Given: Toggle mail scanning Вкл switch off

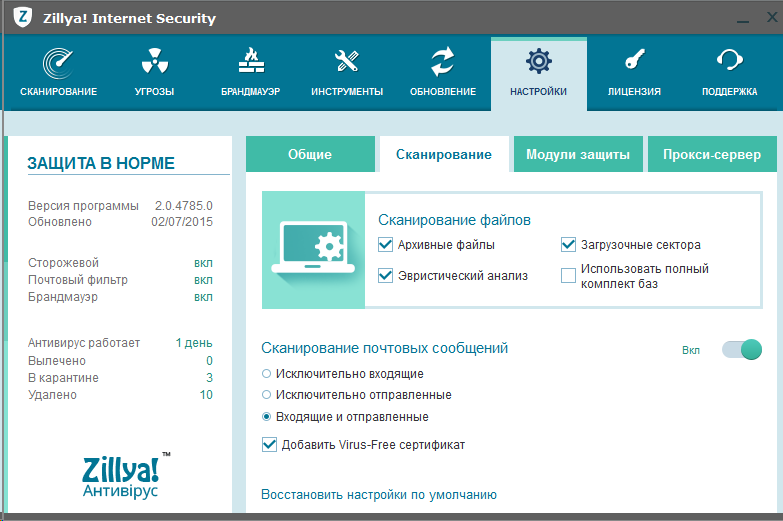Looking at the screenshot, I should 742,350.
